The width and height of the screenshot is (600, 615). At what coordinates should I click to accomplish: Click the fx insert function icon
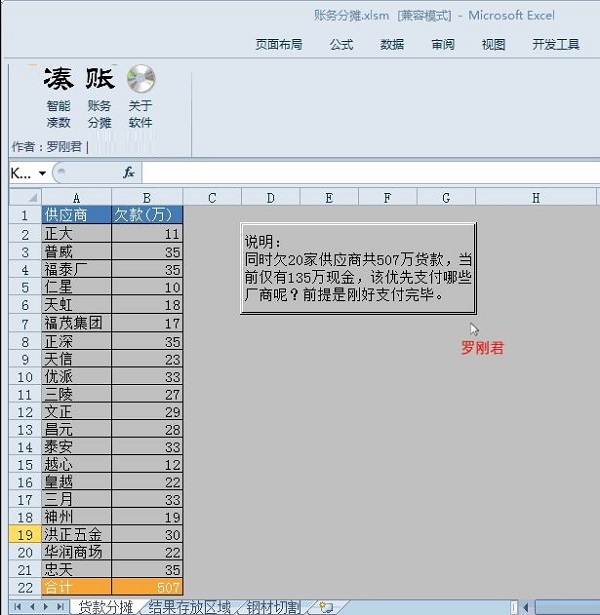[x=128, y=173]
